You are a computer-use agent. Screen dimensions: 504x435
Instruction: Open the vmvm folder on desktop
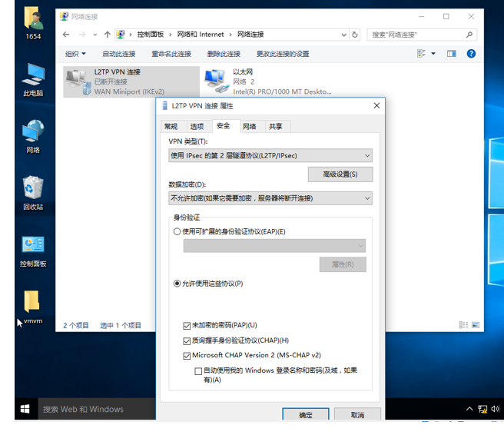tap(32, 307)
